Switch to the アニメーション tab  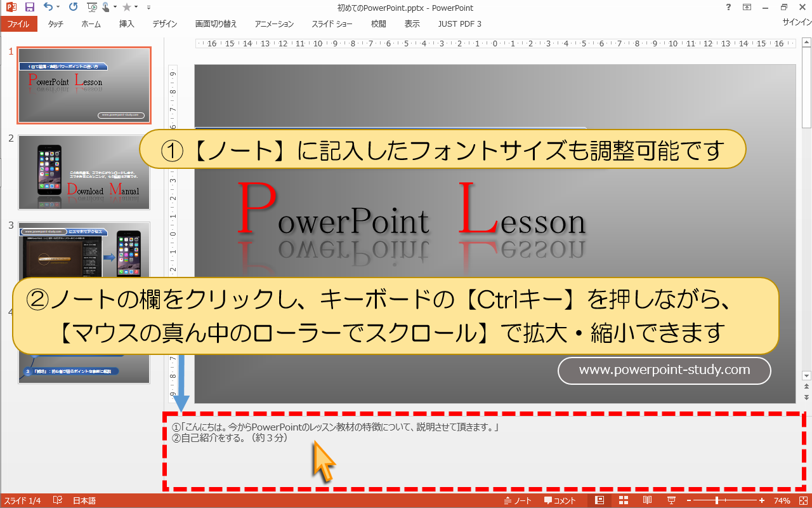(x=274, y=23)
